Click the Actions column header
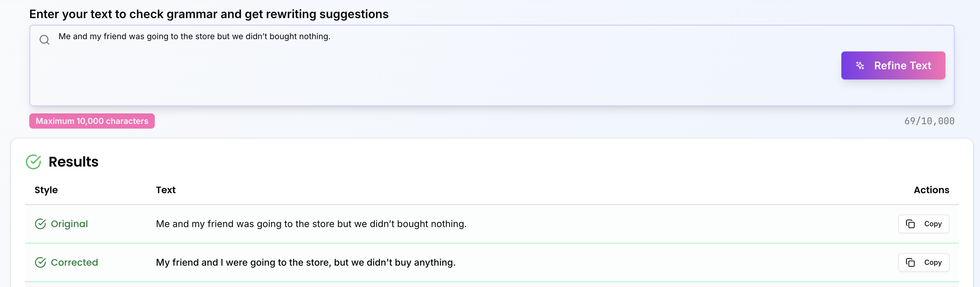The width and height of the screenshot is (980, 287). (931, 190)
